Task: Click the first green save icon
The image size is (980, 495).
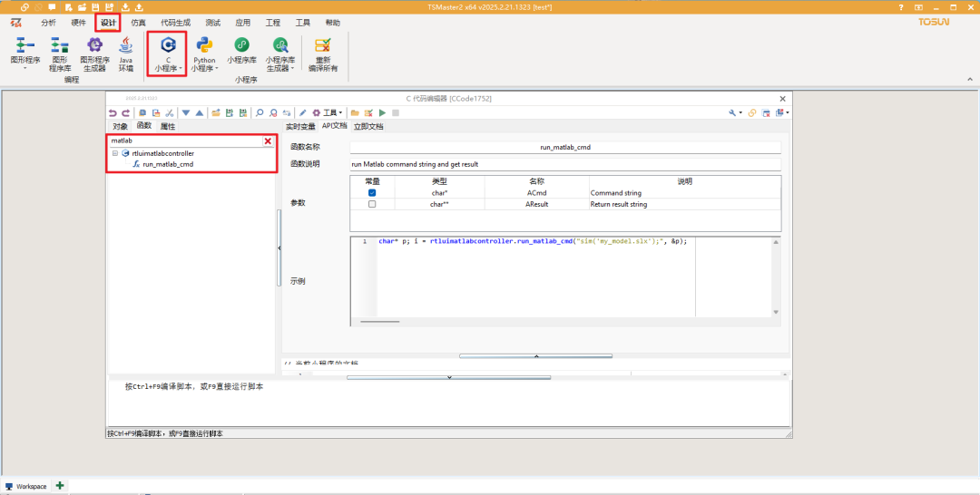Action: coord(230,113)
